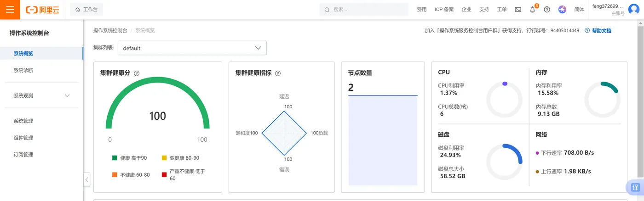
Task: Click the 100负载 radar label
Action: point(319,133)
